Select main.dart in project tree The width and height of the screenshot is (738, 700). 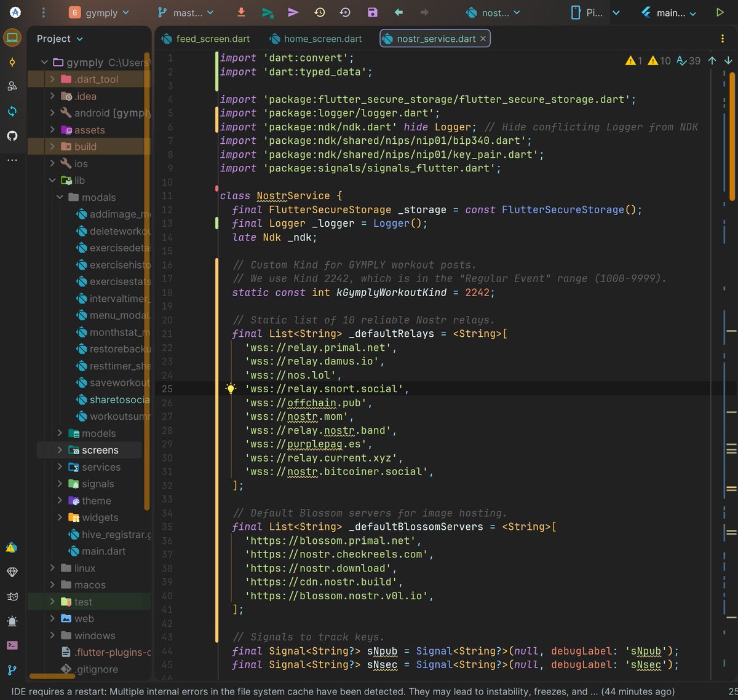97,551
